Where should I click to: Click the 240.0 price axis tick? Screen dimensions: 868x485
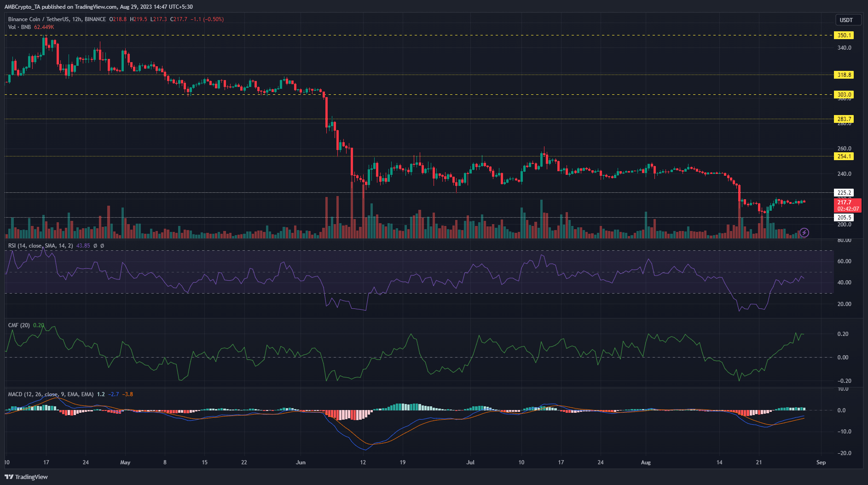click(844, 174)
